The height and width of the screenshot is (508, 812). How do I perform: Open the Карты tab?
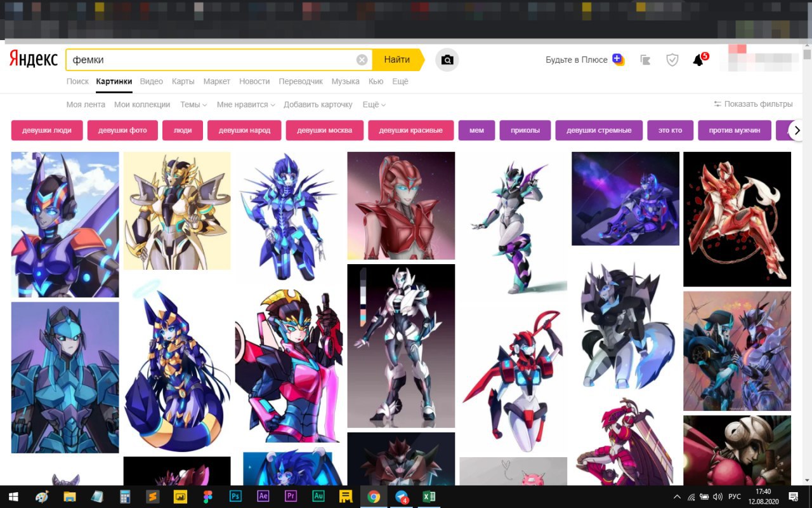(183, 81)
